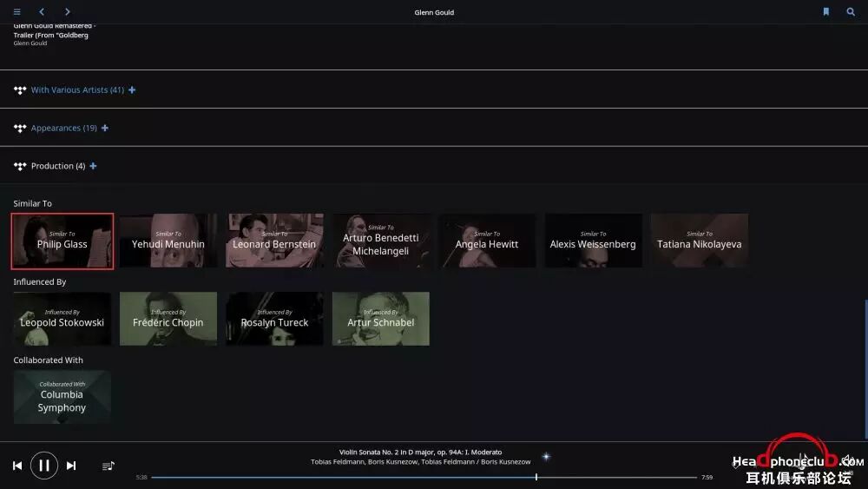Image resolution: width=868 pixels, height=489 pixels.
Task: Open Yehudi Menuhin similar artist card
Action: click(168, 241)
